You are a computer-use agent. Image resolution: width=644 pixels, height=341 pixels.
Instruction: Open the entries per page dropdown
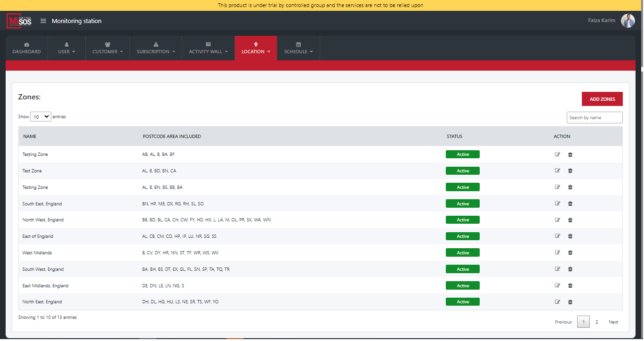(x=40, y=117)
